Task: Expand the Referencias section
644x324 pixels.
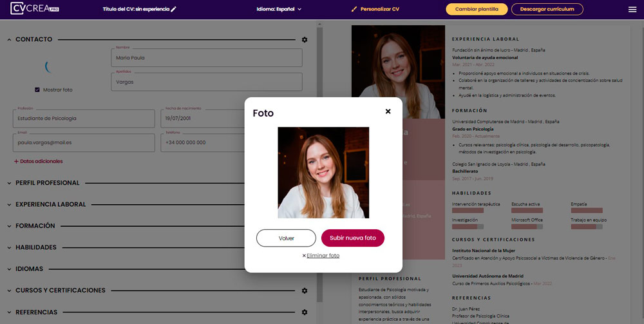Action: 9,312
